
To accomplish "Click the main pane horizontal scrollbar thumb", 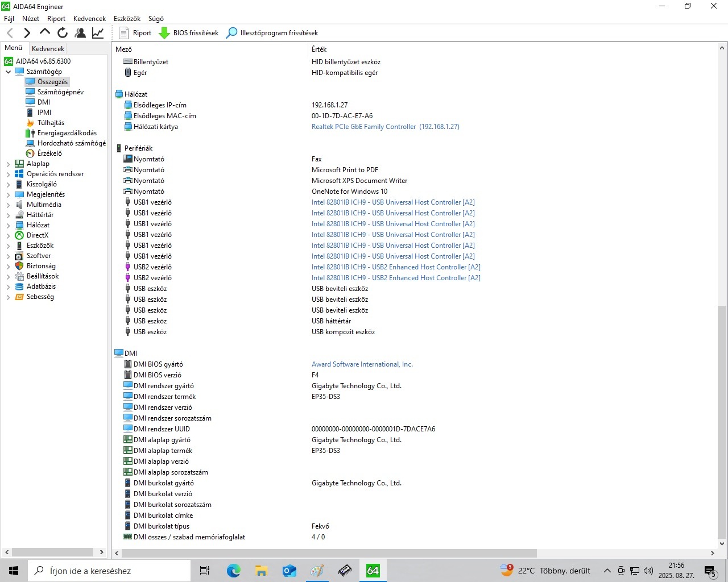I will pos(329,553).
